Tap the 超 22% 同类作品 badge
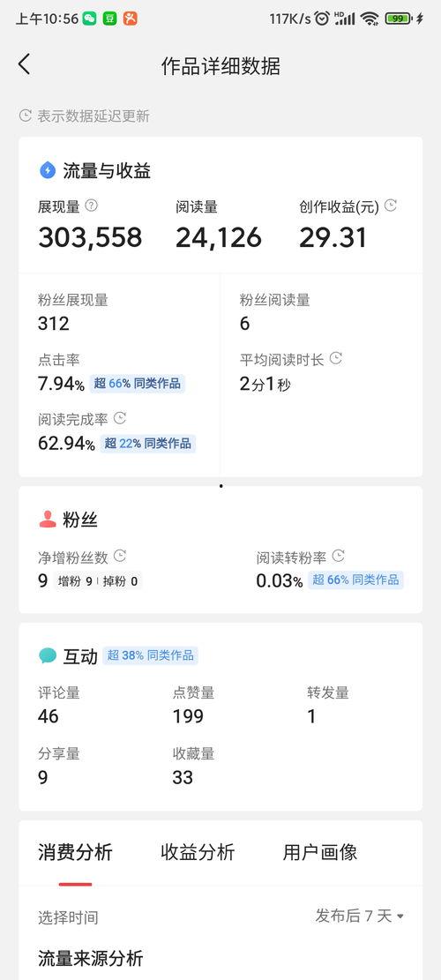The image size is (441, 980). click(148, 444)
